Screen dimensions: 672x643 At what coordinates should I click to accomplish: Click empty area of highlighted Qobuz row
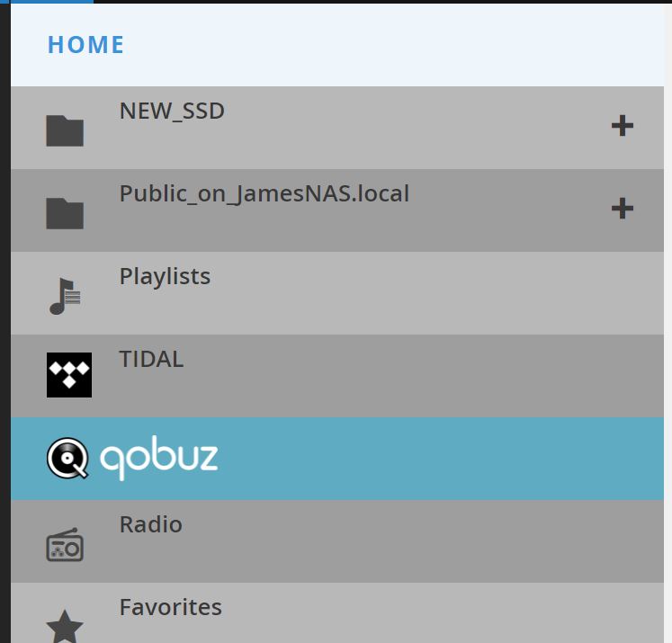pos(428,459)
